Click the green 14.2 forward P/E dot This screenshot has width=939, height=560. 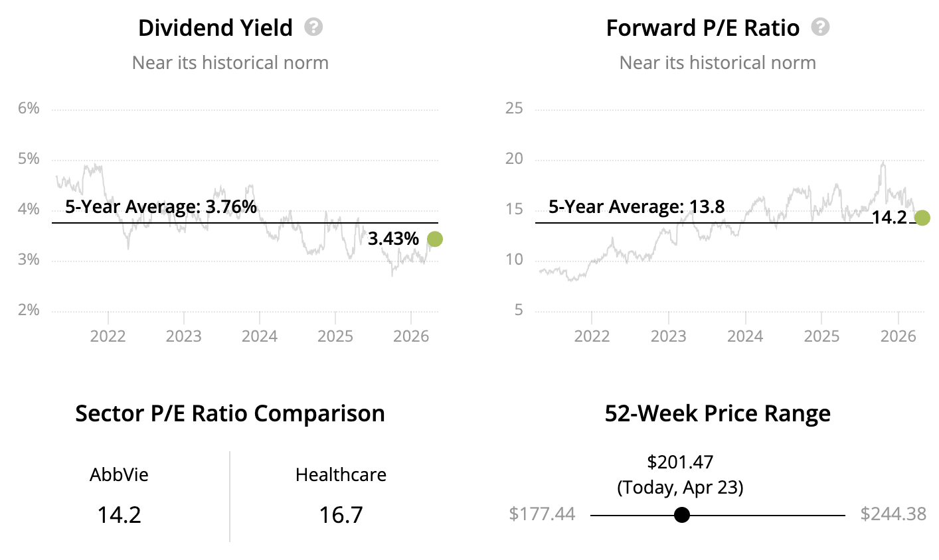[x=922, y=218]
